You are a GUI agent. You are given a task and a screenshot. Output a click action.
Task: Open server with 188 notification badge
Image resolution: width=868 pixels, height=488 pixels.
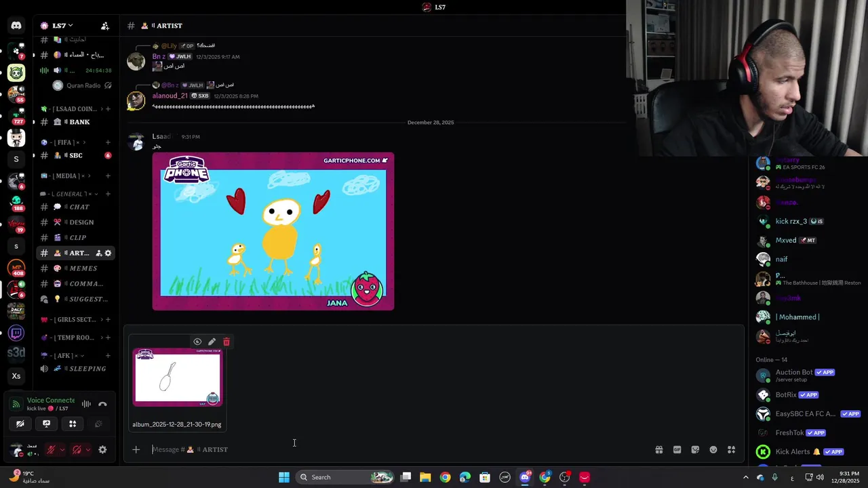(16, 203)
